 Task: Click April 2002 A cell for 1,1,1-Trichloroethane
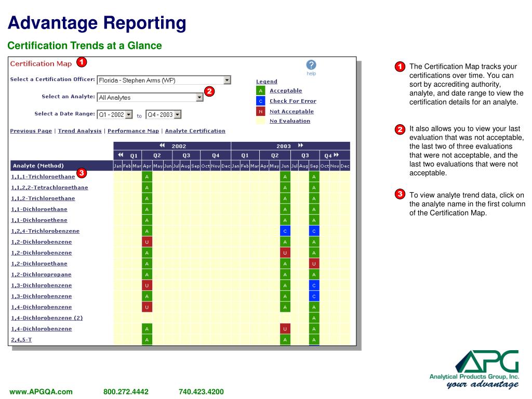point(147,177)
